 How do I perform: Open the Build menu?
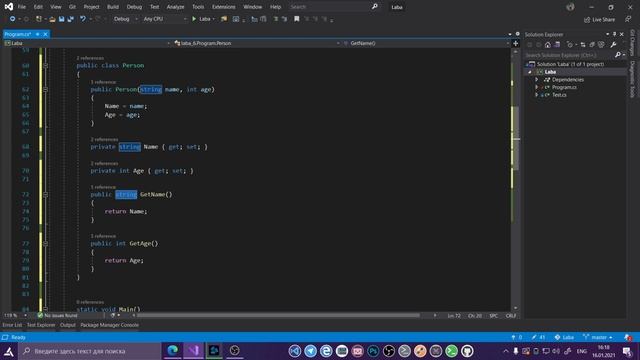[113, 7]
